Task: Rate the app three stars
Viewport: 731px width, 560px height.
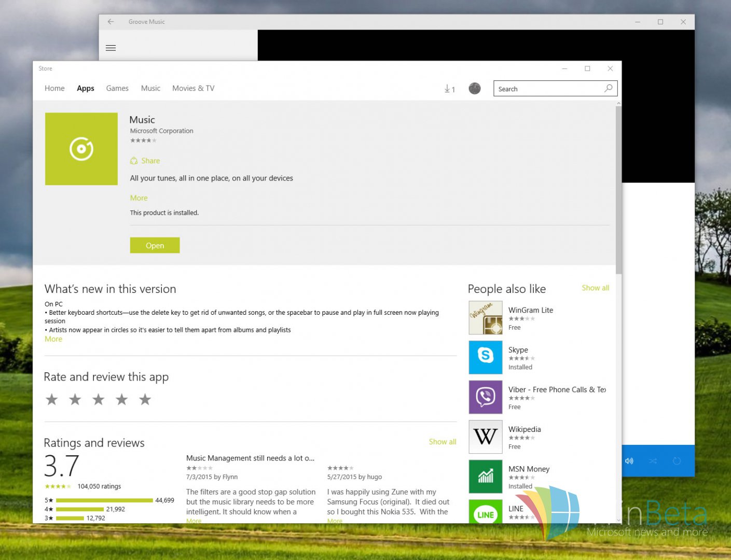Action: [99, 399]
